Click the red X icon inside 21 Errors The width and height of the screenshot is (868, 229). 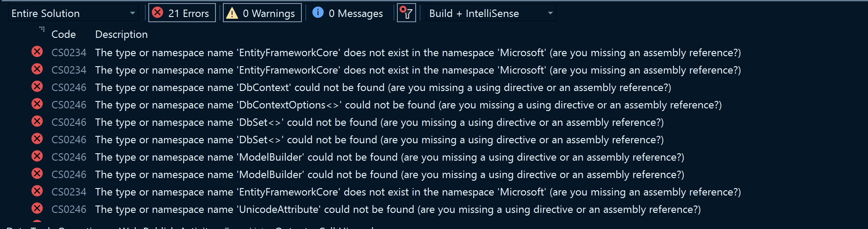(x=157, y=13)
